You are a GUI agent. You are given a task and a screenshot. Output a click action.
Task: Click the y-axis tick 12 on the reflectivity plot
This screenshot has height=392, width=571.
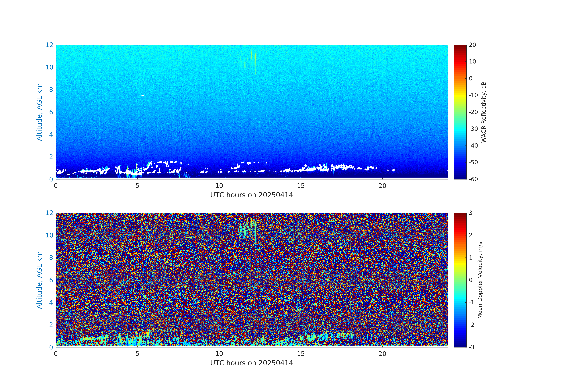coord(49,45)
